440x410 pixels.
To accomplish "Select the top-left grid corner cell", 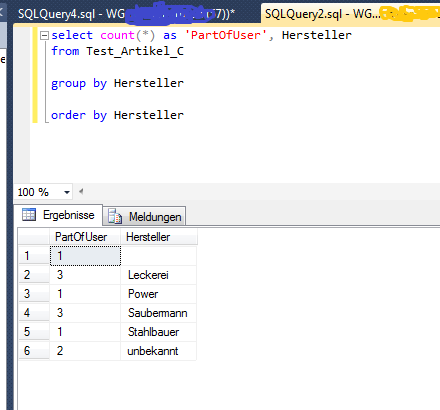I will coord(34,237).
